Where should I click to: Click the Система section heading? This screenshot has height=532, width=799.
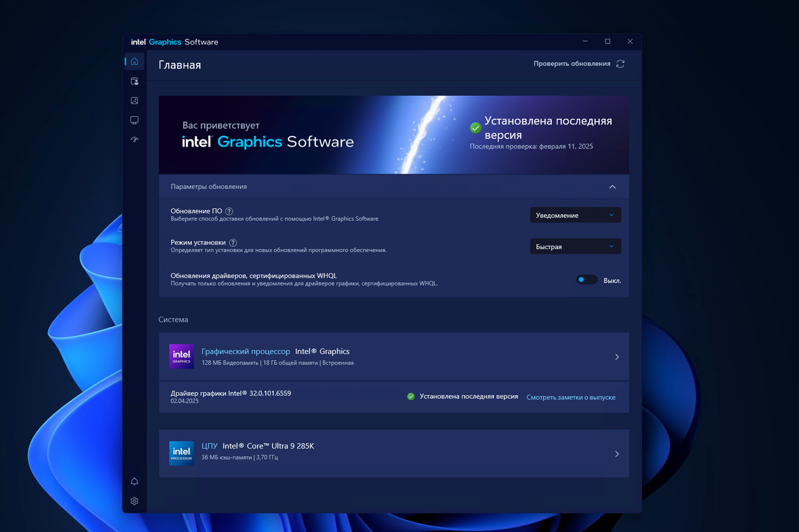coord(173,320)
